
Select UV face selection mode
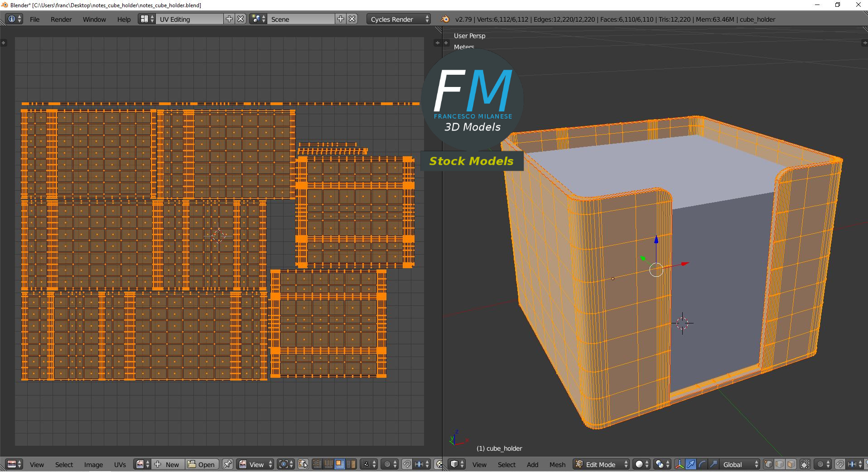[340, 464]
